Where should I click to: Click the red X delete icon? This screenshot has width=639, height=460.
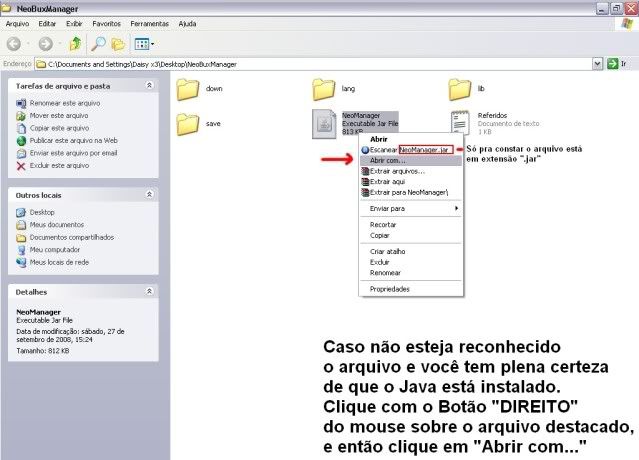[x=21, y=166]
